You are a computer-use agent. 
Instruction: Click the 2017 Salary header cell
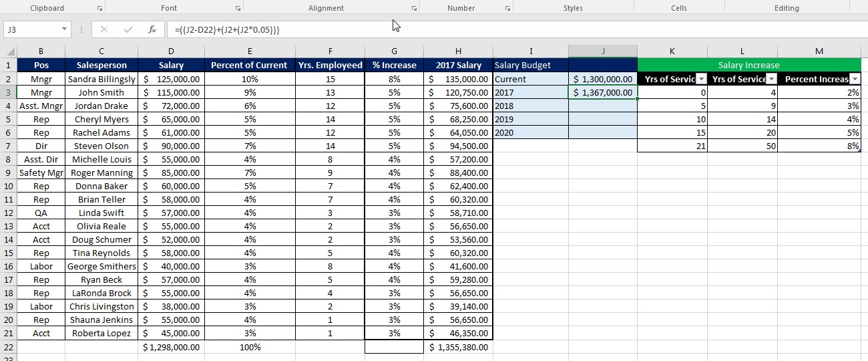tap(458, 66)
